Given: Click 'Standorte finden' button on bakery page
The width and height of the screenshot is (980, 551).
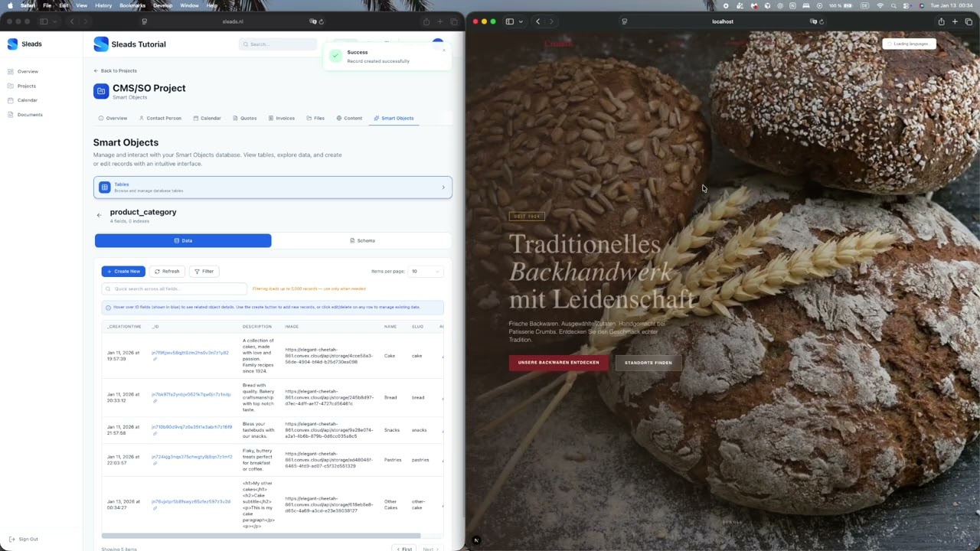Looking at the screenshot, I should (x=648, y=363).
